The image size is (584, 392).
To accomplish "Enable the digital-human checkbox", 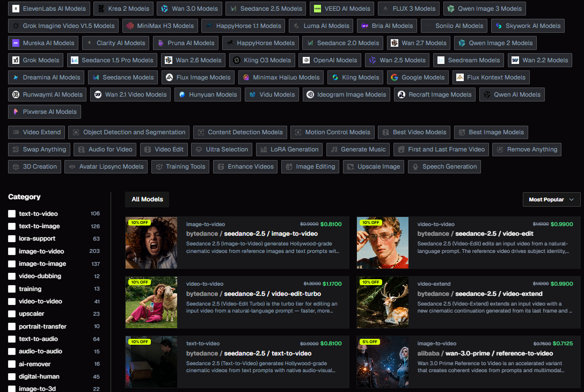I will pyautogui.click(x=12, y=376).
